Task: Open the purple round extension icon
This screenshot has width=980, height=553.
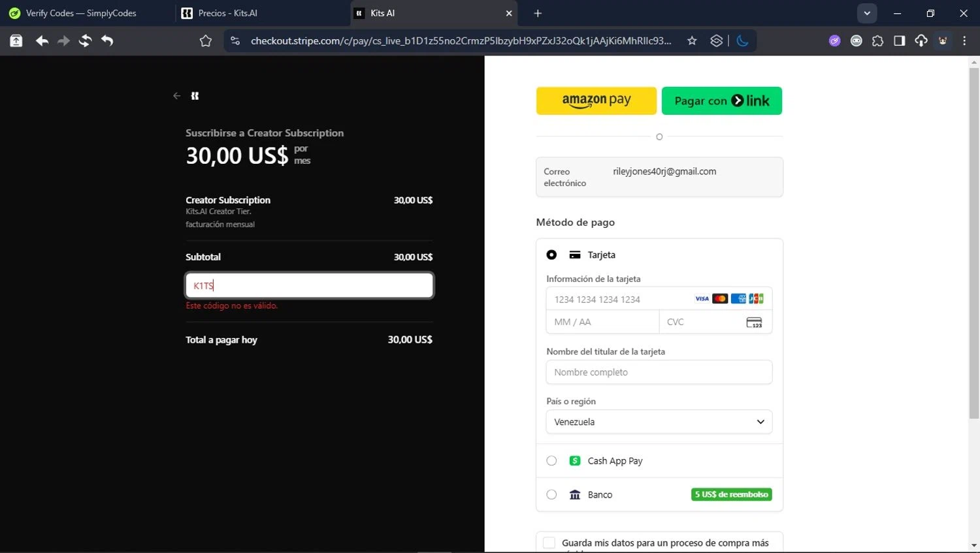Action: point(835,41)
